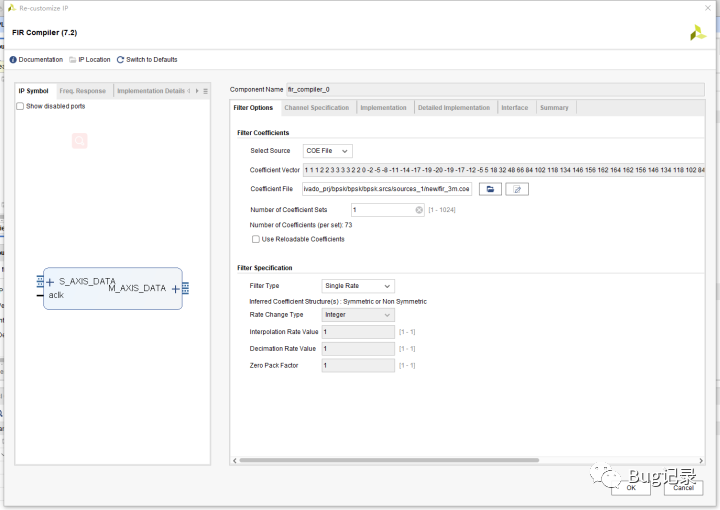Click Component Name field fir_compiler_0
Viewport: 720px width, 510px height.
pyautogui.click(x=495, y=90)
